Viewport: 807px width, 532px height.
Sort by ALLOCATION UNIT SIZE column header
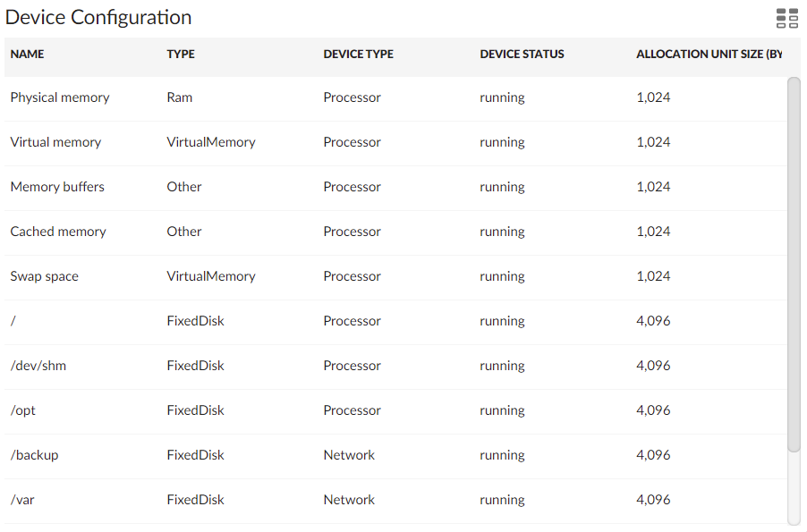709,55
